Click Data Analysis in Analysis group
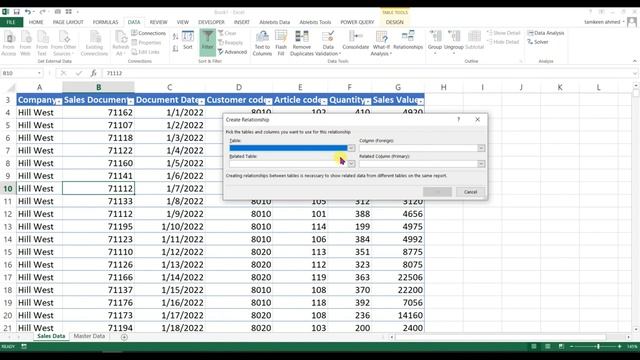Screen dimensions: 640x360 pyautogui.click(x=546, y=33)
